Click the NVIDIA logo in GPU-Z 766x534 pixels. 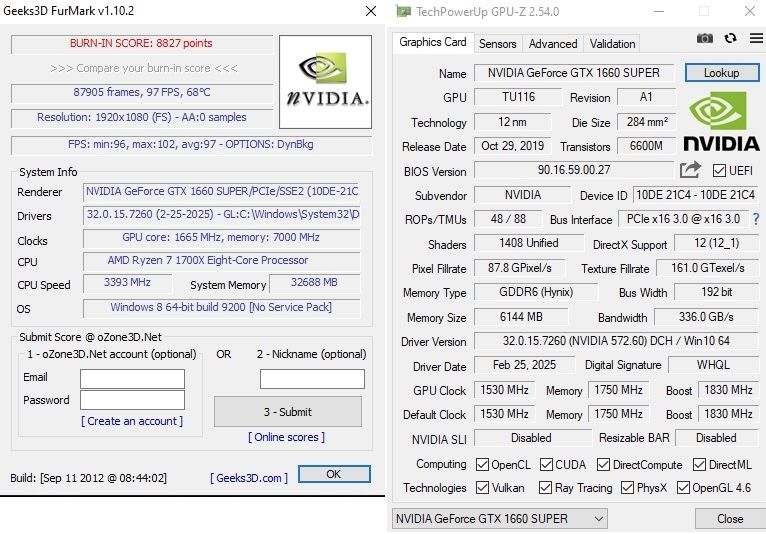coord(722,121)
